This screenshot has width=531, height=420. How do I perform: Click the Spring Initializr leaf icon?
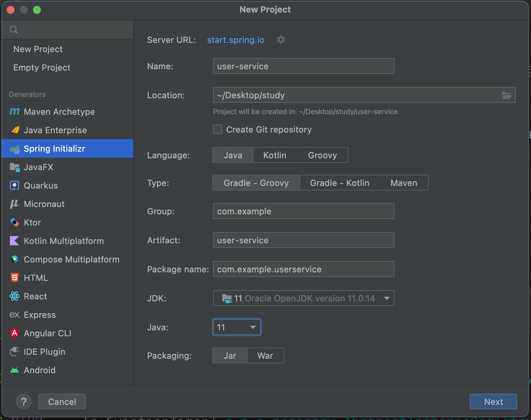coord(15,149)
